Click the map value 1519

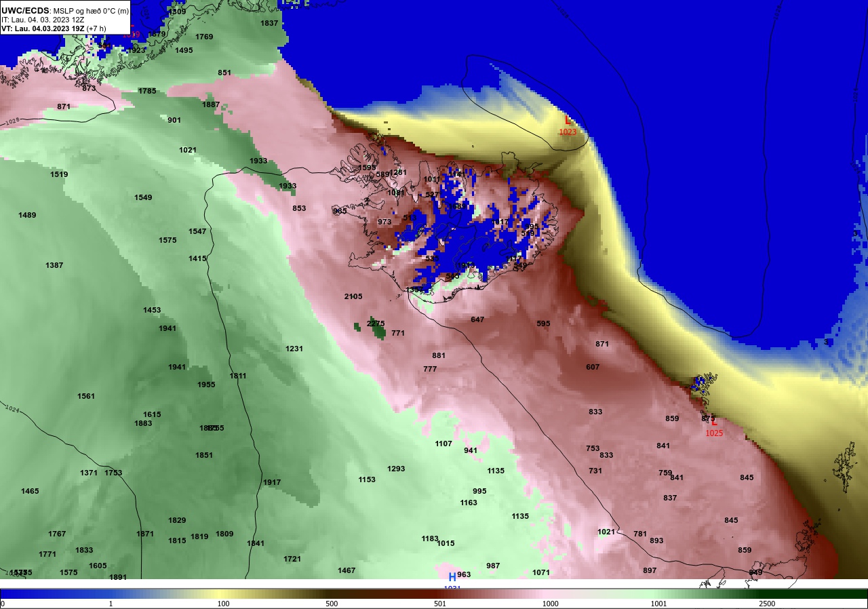point(59,174)
